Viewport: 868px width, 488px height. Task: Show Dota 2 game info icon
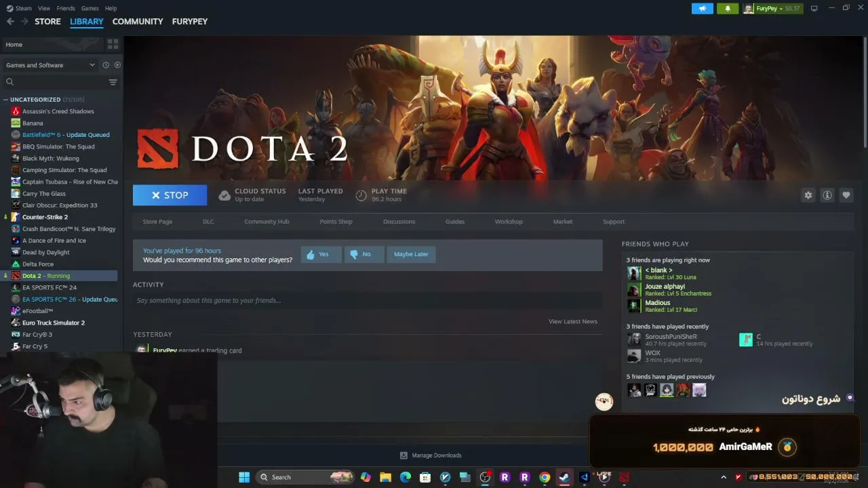[x=827, y=195]
